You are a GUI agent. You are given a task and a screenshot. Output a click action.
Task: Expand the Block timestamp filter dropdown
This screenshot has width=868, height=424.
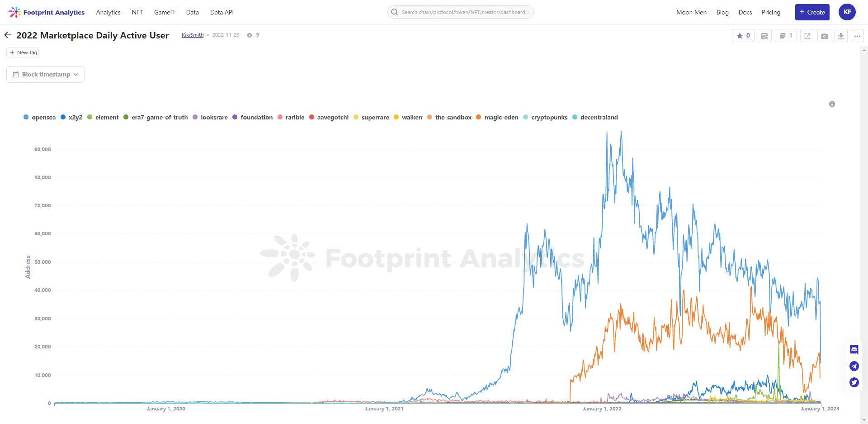pos(46,75)
